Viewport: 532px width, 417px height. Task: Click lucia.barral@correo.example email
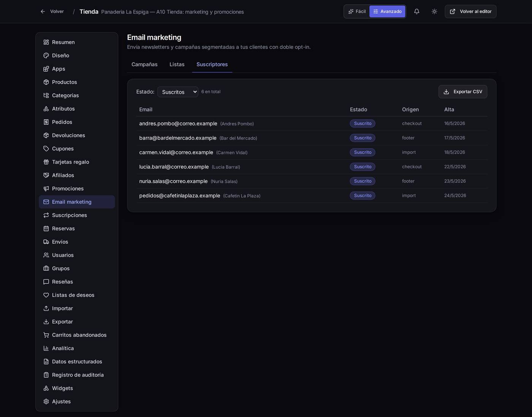coord(174,167)
